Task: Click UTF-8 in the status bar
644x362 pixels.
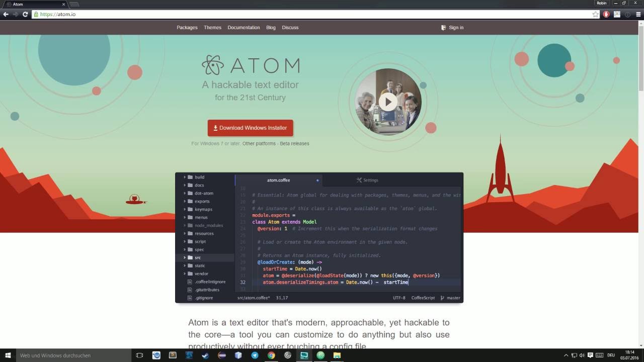Action: 399,298
